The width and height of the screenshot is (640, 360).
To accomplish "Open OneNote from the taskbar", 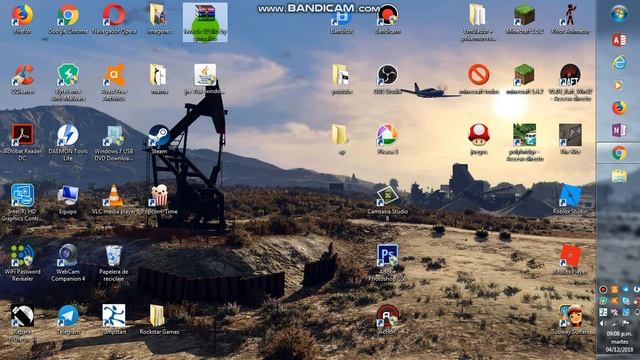I will coord(619,130).
